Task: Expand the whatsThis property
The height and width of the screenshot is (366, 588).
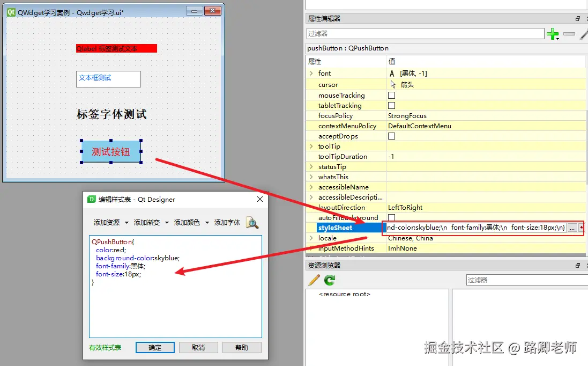Action: [x=311, y=177]
